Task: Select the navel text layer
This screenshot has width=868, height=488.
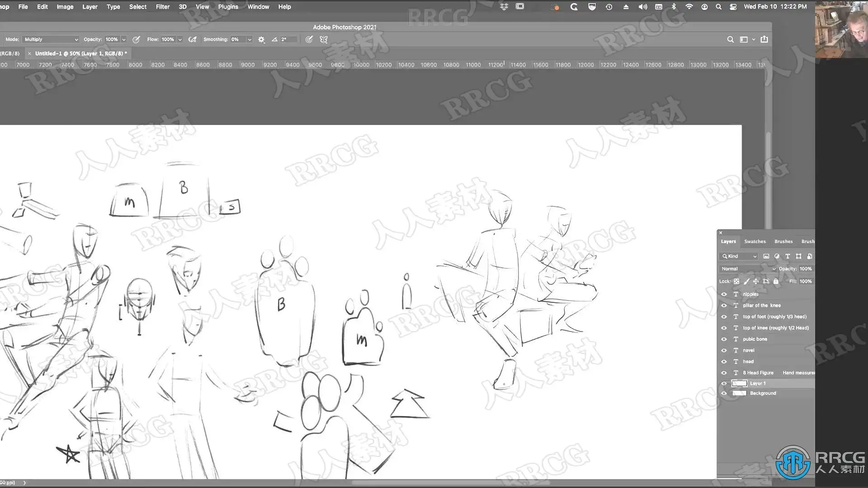Action: point(749,350)
